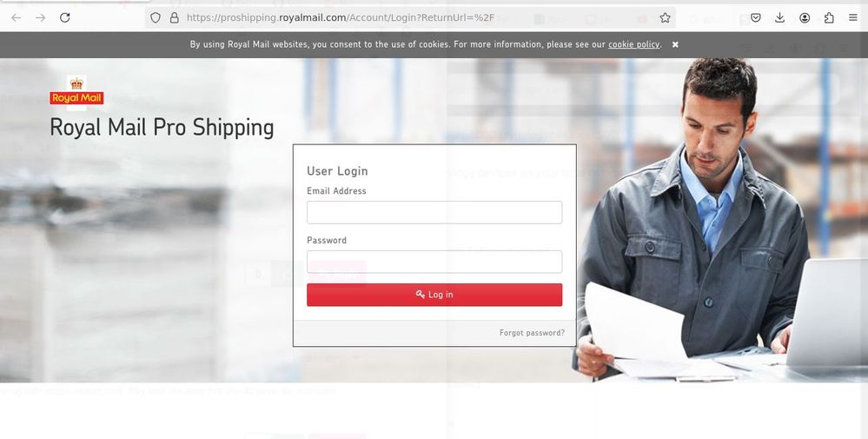This screenshot has height=439, width=868.
Task: Open the shield tracking protection icon
Action: click(x=156, y=17)
